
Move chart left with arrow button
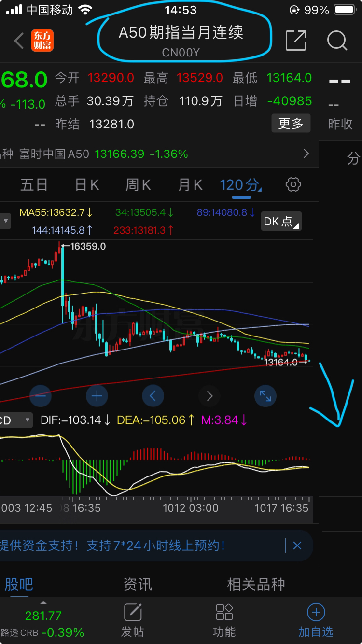click(x=153, y=396)
